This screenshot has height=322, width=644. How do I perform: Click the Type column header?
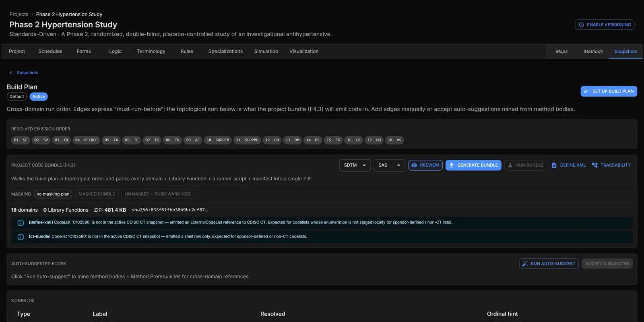23,314
